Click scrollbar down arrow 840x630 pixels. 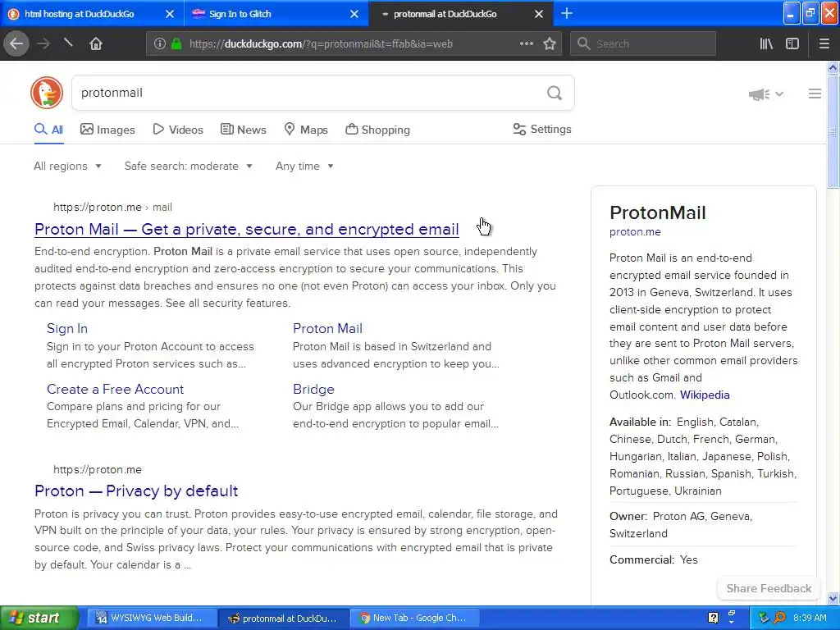pyautogui.click(x=833, y=598)
